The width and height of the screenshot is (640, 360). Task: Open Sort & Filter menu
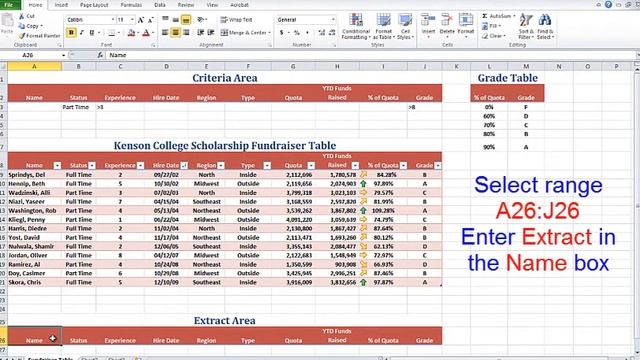(x=526, y=26)
